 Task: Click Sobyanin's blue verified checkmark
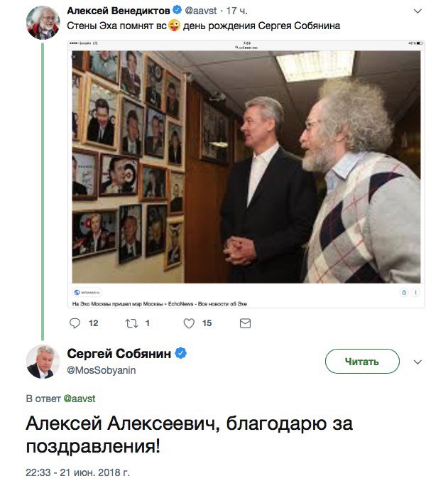pyautogui.click(x=180, y=353)
